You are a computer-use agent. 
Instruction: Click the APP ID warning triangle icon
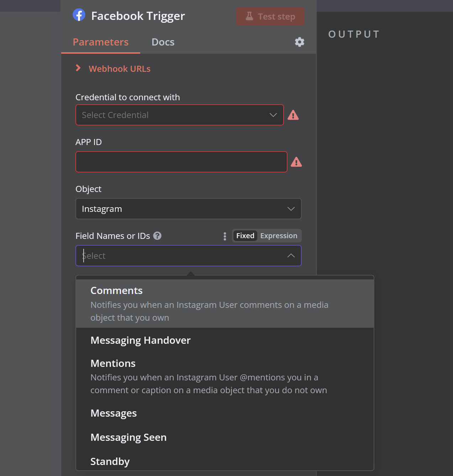coord(296,162)
